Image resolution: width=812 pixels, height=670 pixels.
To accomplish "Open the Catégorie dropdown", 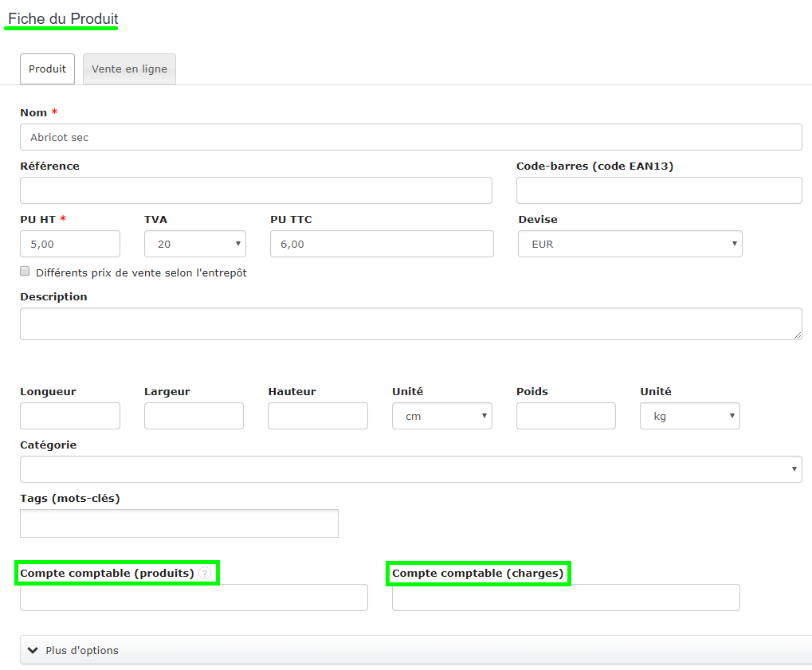I will point(410,468).
